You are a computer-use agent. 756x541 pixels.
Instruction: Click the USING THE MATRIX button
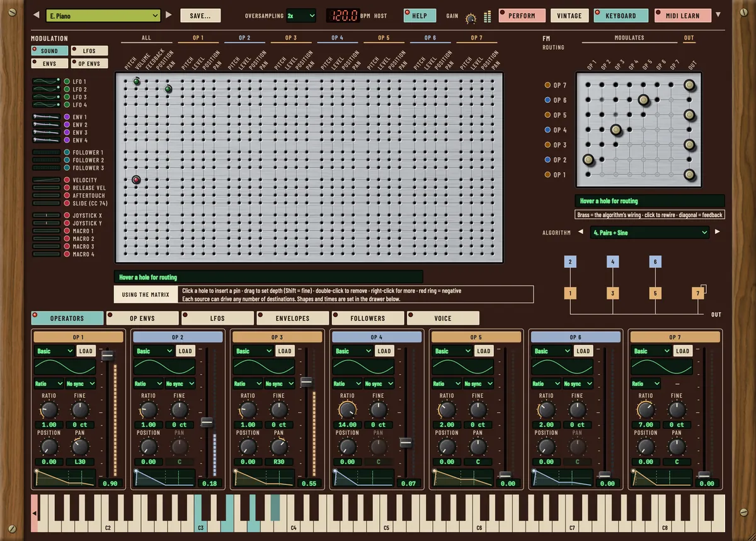pos(146,294)
